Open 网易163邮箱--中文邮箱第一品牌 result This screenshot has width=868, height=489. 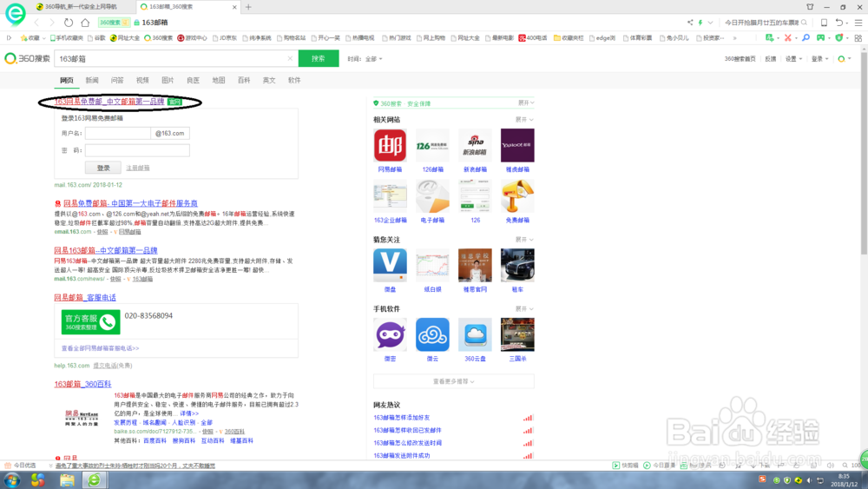pyautogui.click(x=106, y=250)
